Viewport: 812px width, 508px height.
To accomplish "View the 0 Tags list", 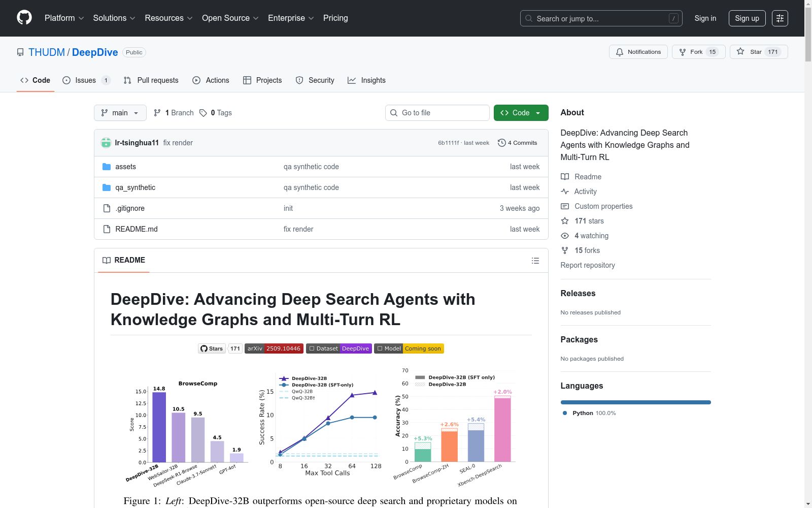I will [x=216, y=113].
